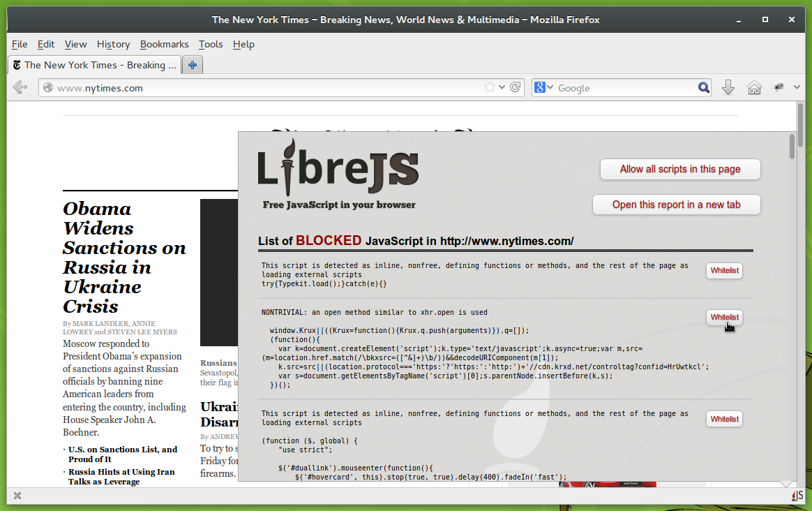
Task: Click the LibreJS icon in the add-on bar
Action: pyautogui.click(x=797, y=496)
